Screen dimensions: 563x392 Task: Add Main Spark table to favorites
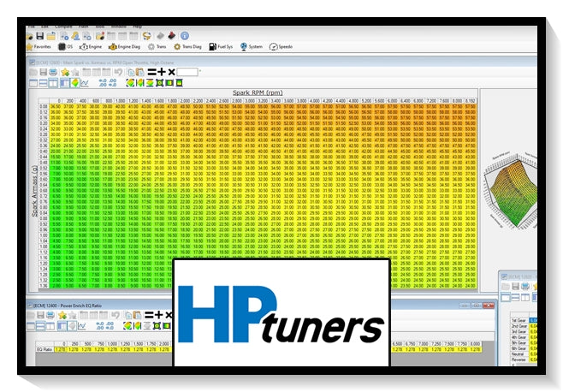tap(65, 72)
